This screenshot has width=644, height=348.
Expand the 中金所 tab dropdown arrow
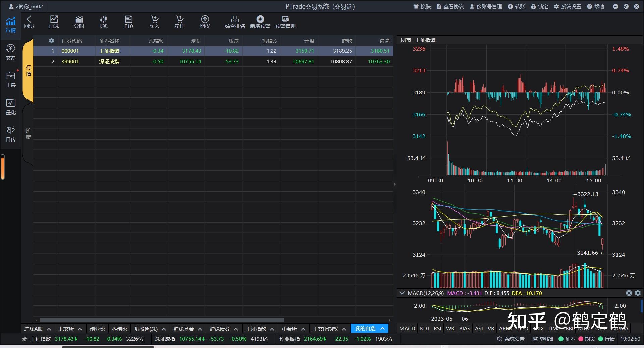pyautogui.click(x=303, y=329)
